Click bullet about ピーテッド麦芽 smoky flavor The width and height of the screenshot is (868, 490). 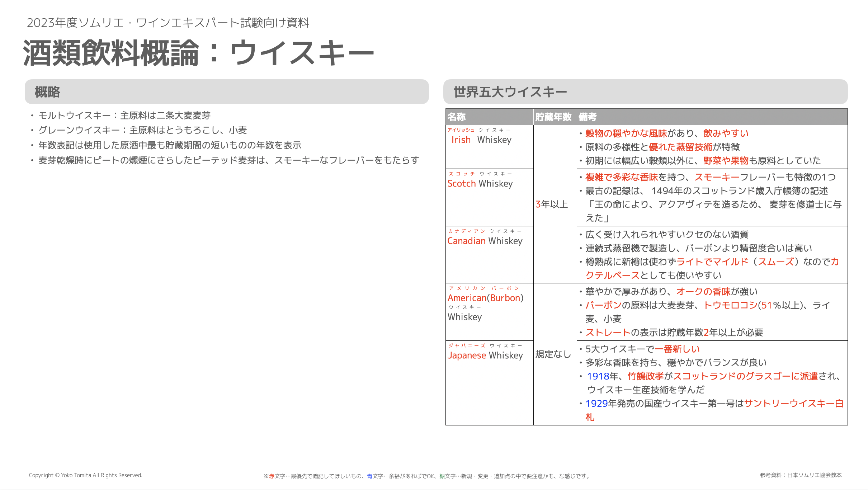click(x=228, y=160)
